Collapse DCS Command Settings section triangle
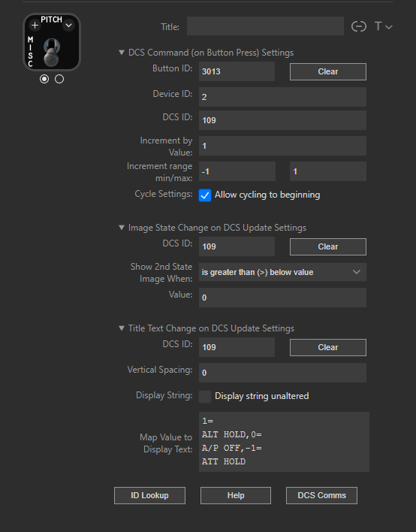The image size is (416, 532). click(x=122, y=53)
